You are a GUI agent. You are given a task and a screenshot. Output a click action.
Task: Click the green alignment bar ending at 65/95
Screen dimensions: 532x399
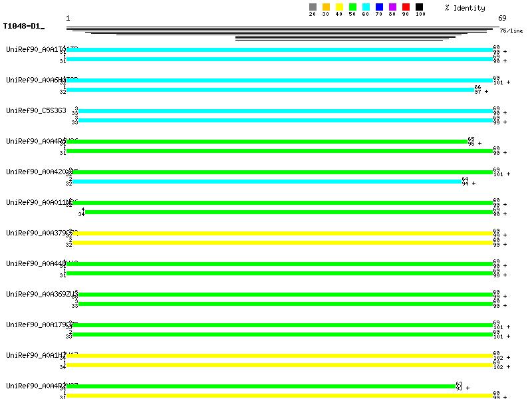point(266,142)
